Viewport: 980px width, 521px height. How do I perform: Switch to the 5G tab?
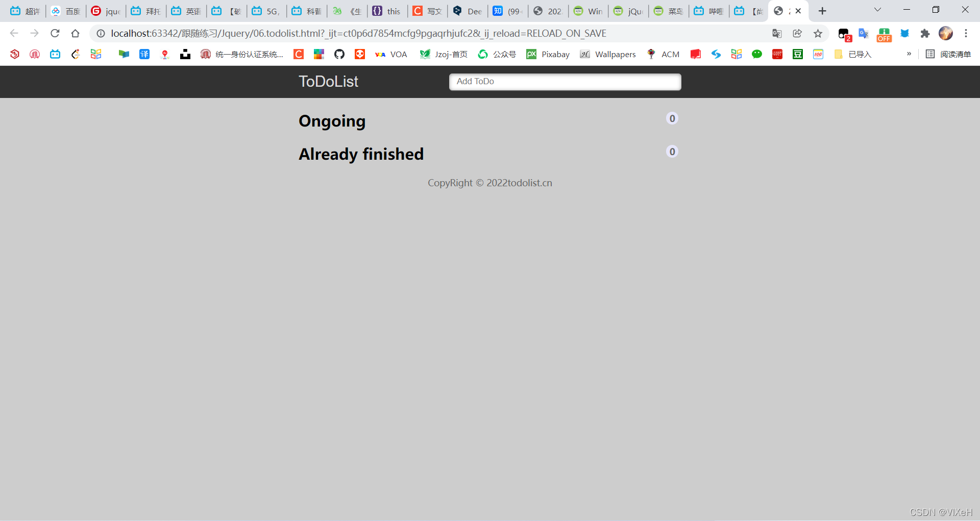tap(266, 11)
